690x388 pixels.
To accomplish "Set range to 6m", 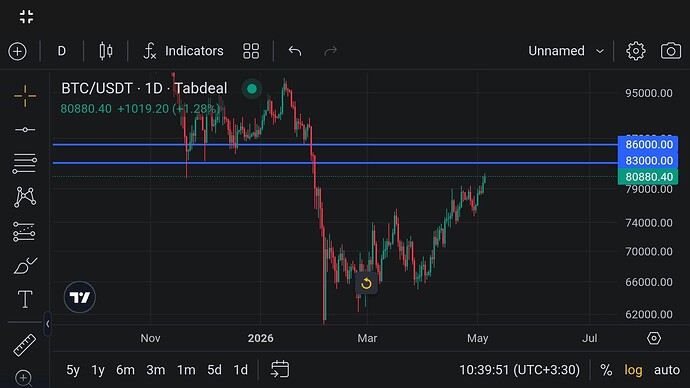I will [125, 370].
